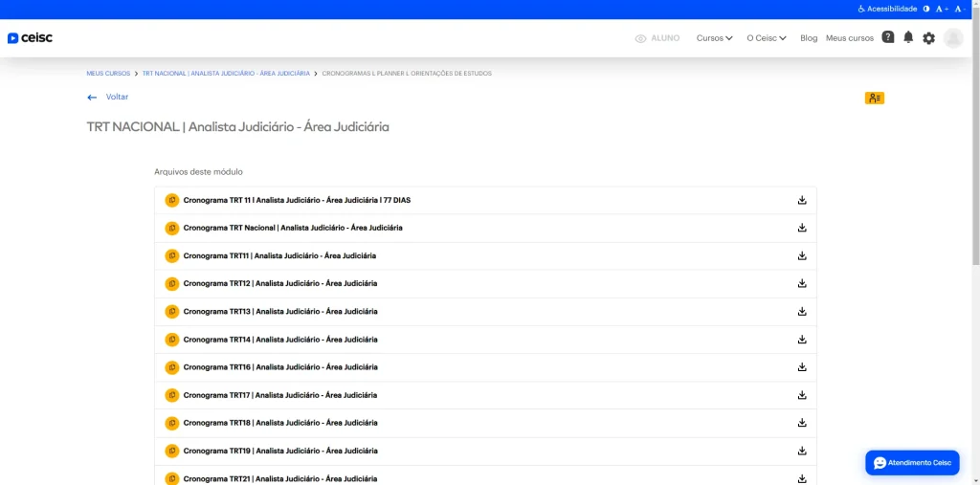Open Cronograma TRT Nacional row
Screen dimensions: 980x485
485,228
